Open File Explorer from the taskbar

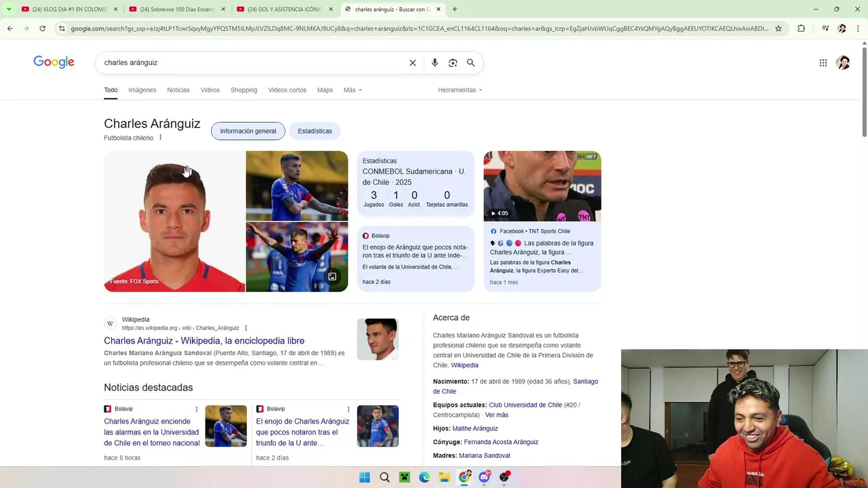click(x=444, y=477)
